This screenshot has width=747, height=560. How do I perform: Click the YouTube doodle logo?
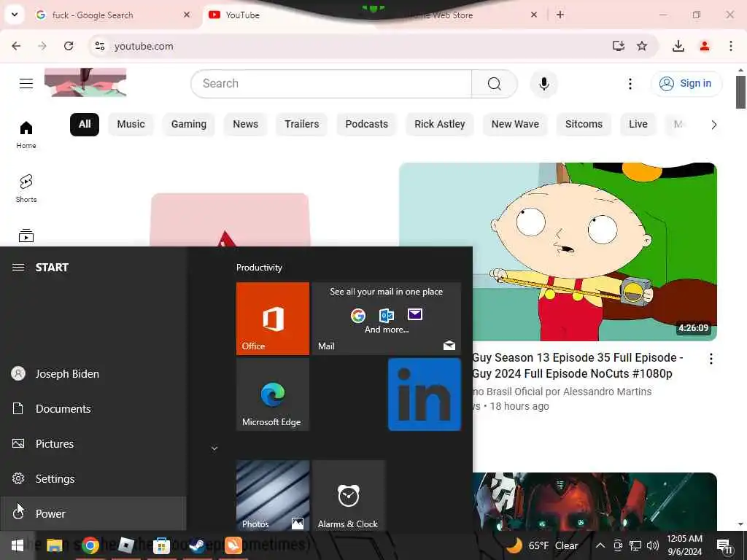click(85, 82)
